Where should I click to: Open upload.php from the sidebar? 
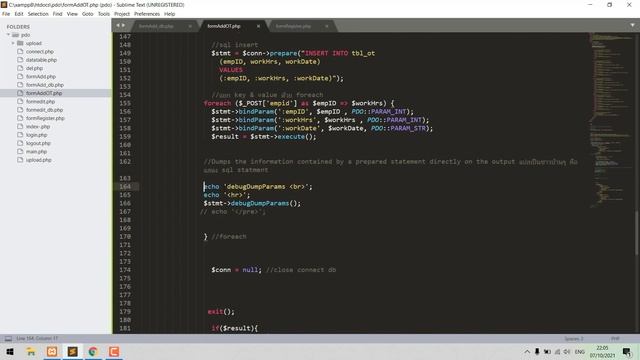39,160
